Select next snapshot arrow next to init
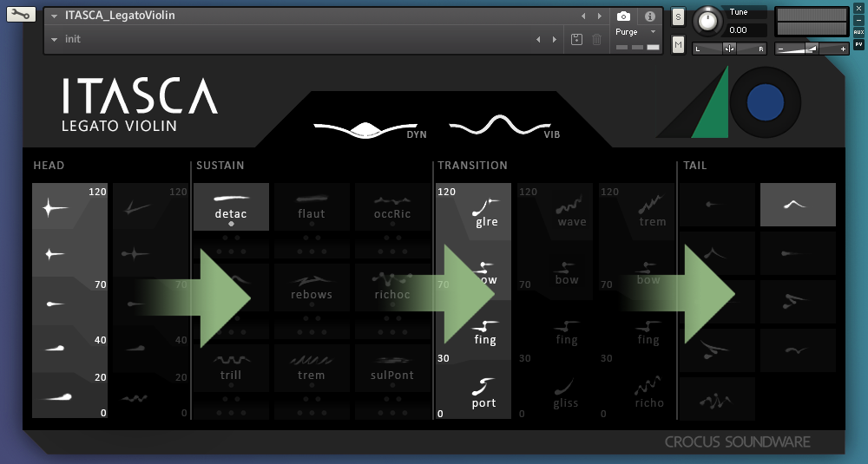Screen dimensions: 868x464 pos(554,39)
